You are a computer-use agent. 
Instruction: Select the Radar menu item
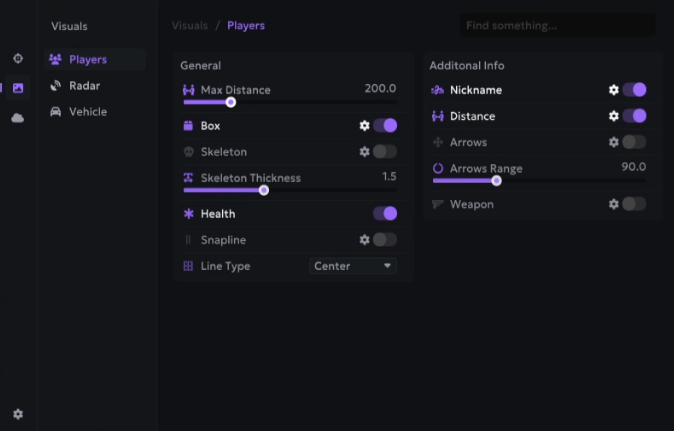(x=84, y=86)
